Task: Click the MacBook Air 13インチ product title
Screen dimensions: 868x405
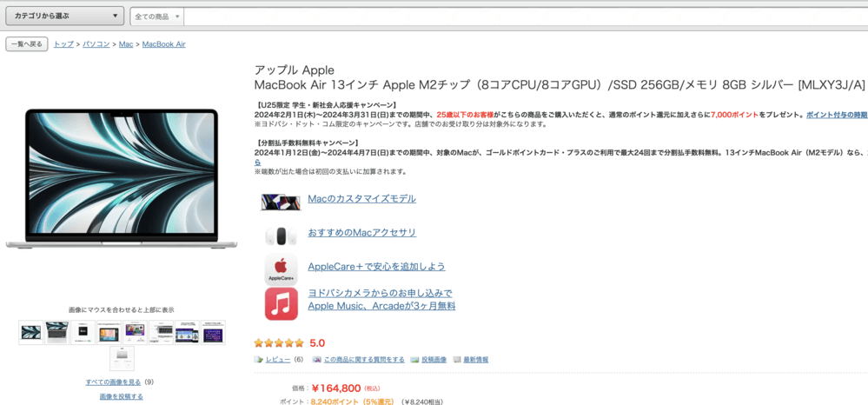Action: click(x=559, y=85)
